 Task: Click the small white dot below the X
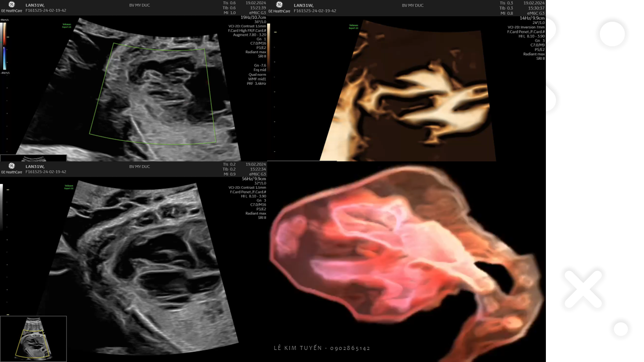[x=621, y=329]
